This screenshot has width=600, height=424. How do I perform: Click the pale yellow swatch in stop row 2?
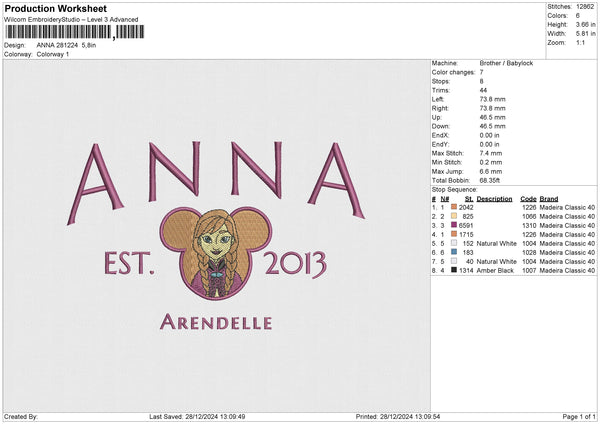(454, 216)
